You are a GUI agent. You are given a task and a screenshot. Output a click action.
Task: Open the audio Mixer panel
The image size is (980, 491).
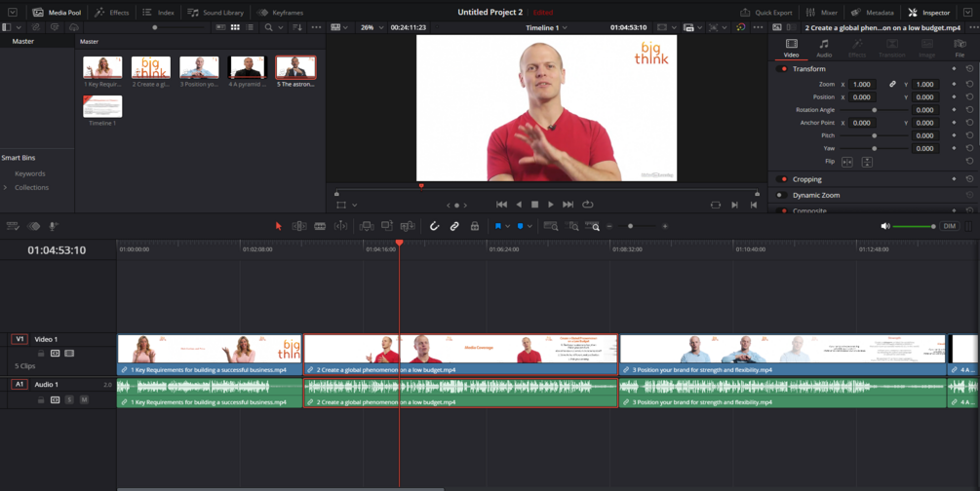(x=822, y=13)
